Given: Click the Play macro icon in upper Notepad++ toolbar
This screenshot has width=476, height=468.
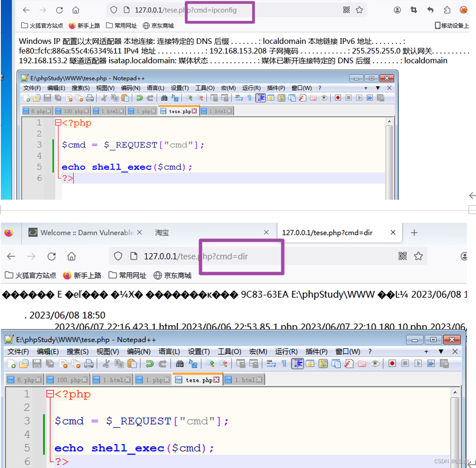Looking at the screenshot, I should tap(359, 98).
